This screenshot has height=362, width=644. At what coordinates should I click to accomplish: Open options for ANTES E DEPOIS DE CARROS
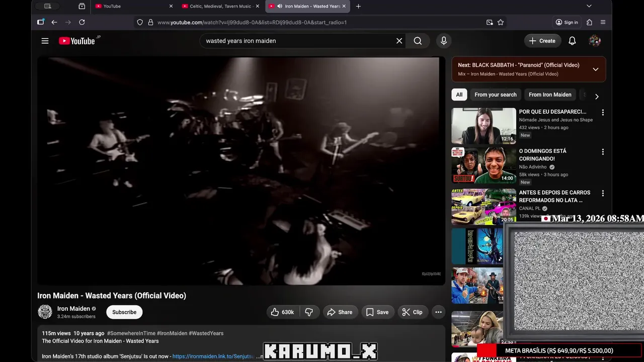coord(603,193)
